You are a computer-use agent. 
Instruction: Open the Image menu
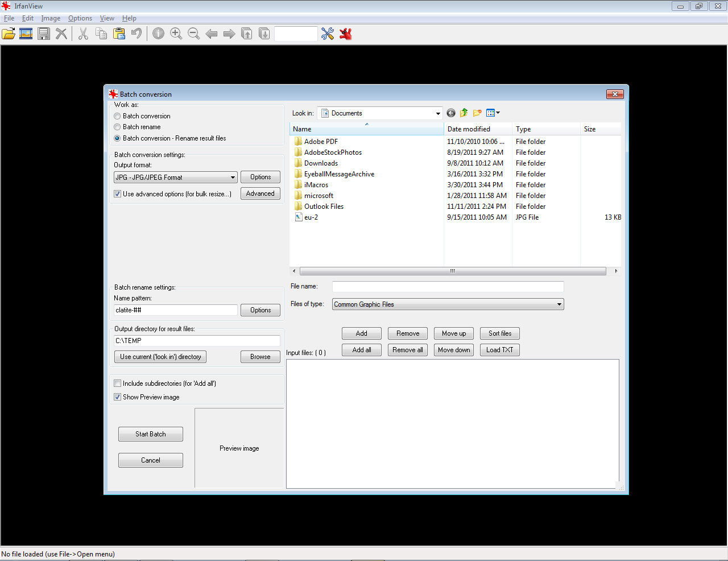(x=51, y=18)
